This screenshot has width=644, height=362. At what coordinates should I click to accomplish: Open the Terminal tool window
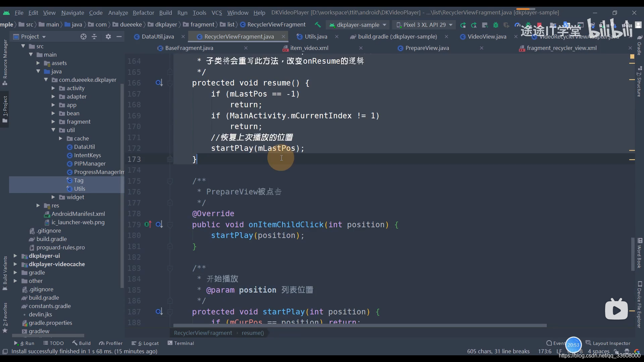coord(181,343)
